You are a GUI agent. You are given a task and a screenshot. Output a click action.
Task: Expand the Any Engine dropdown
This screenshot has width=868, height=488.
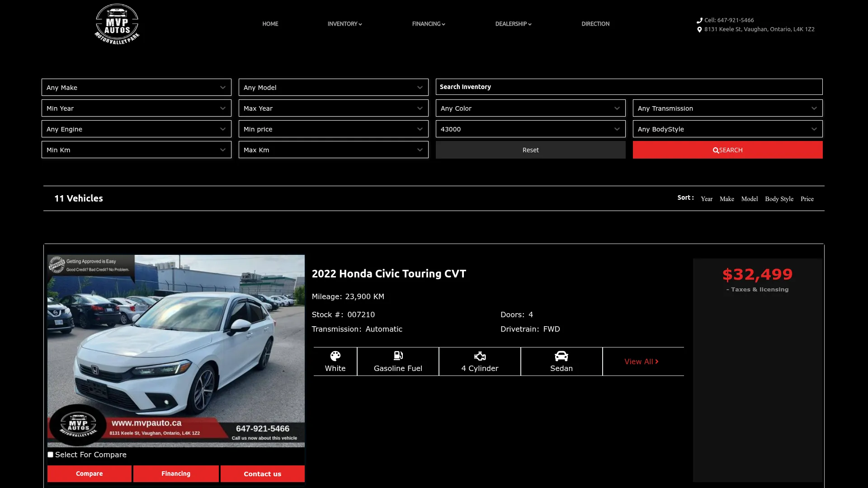(x=137, y=129)
